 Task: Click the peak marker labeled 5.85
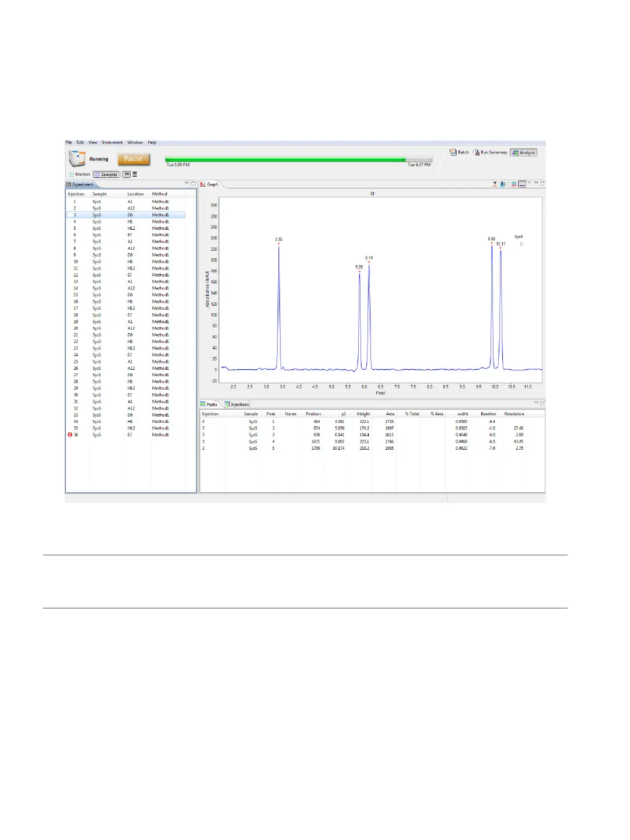359,272
